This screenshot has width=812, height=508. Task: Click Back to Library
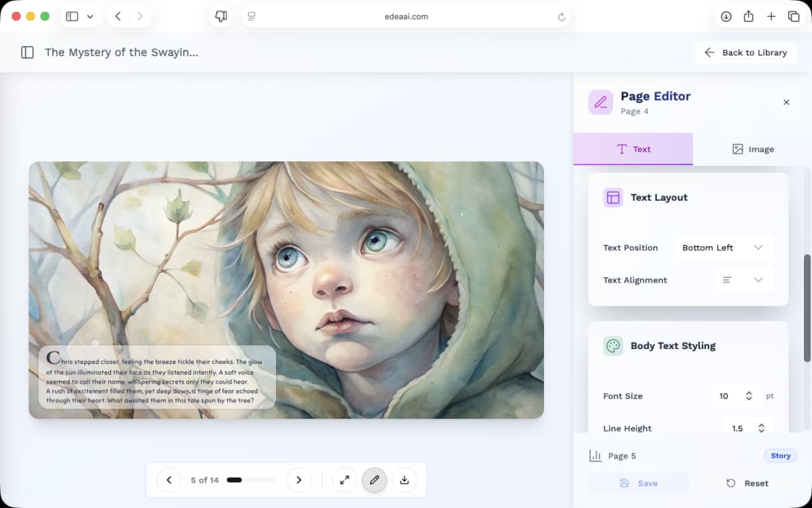click(x=744, y=52)
